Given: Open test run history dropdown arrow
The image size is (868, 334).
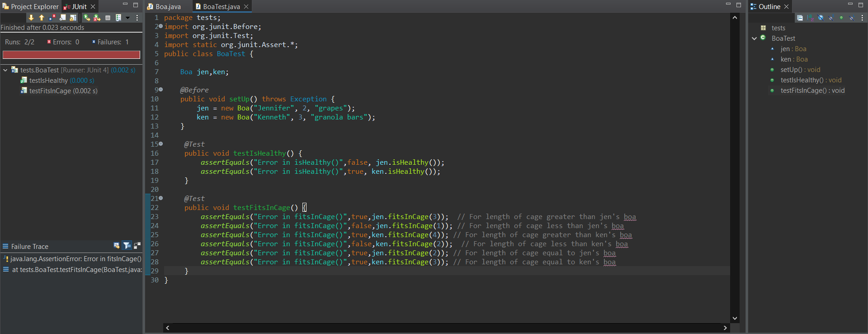Looking at the screenshot, I should point(127,18).
